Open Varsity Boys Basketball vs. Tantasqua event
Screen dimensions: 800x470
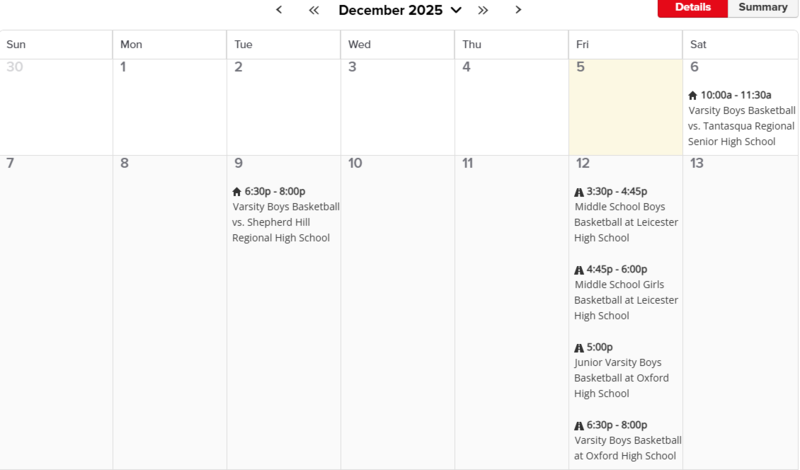tap(741, 126)
